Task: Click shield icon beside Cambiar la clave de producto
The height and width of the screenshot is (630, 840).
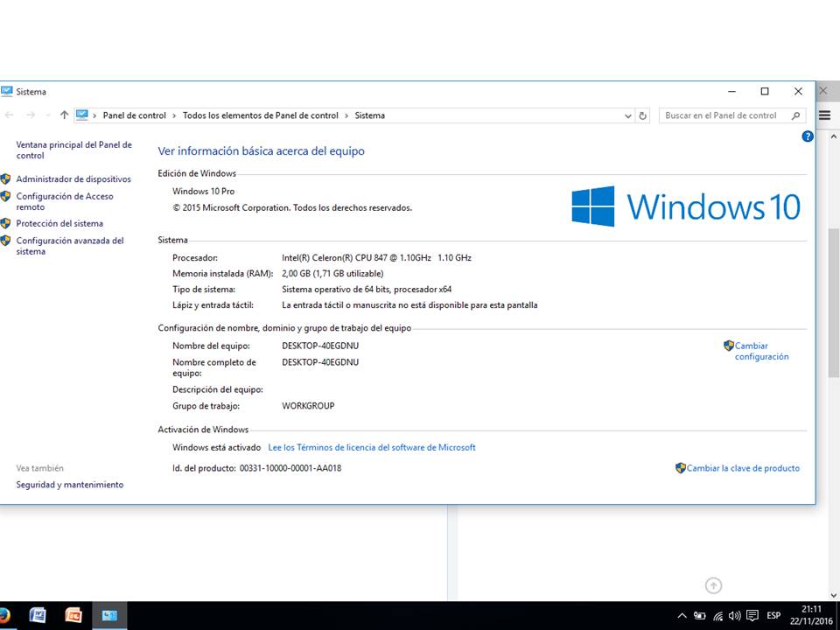Action: (681, 467)
